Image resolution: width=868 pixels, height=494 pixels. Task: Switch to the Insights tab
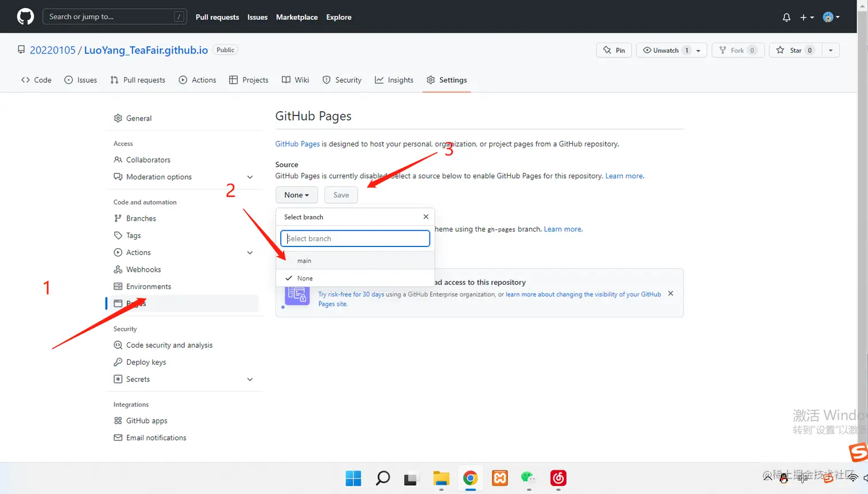394,80
